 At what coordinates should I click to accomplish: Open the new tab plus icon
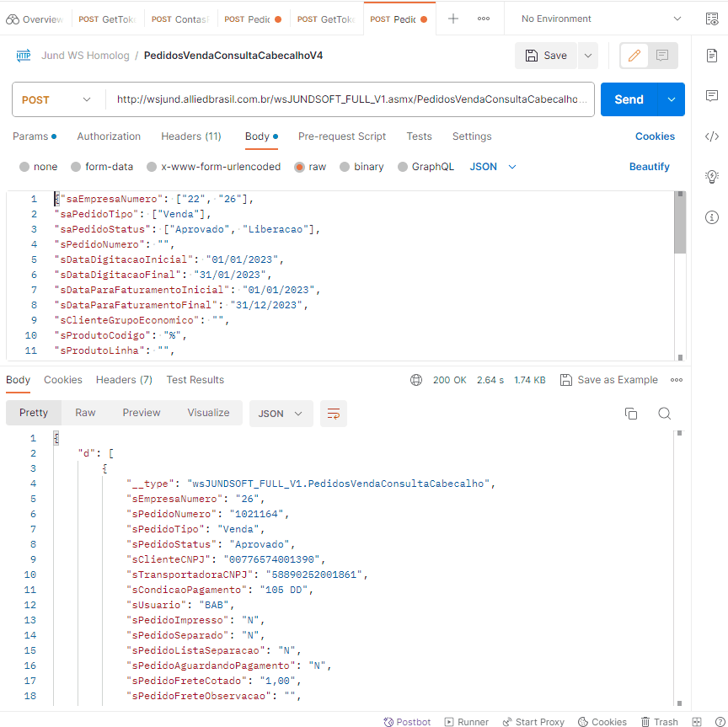coord(453,19)
